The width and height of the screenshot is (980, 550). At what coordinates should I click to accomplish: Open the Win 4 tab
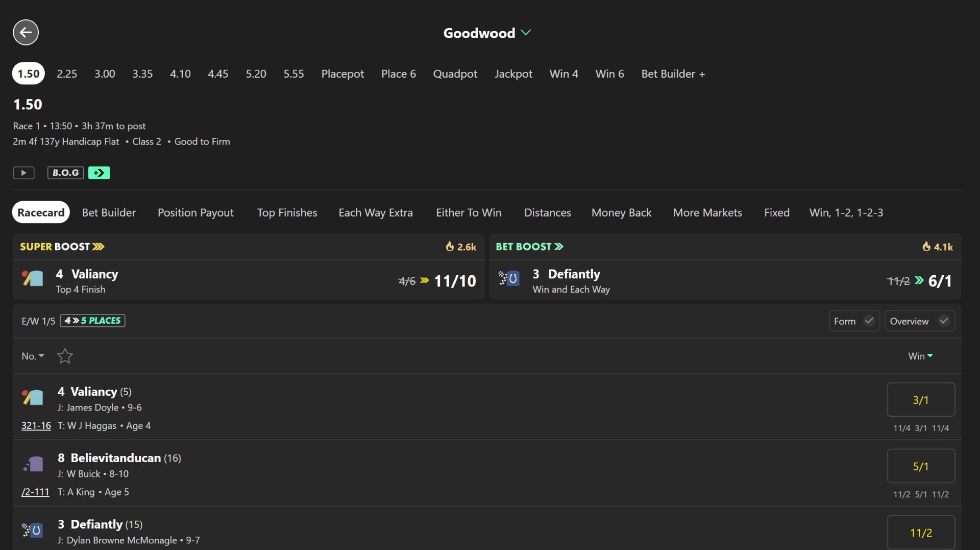click(564, 74)
